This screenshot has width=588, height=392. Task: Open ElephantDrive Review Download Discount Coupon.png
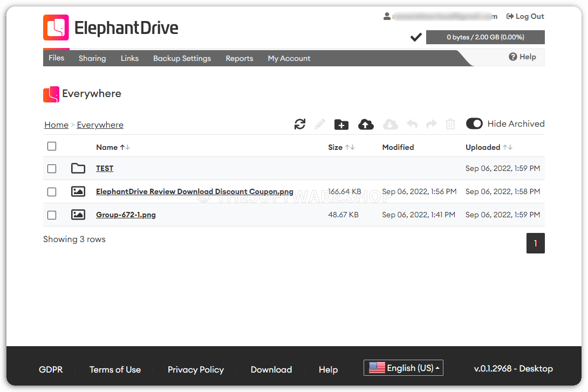pyautogui.click(x=195, y=191)
